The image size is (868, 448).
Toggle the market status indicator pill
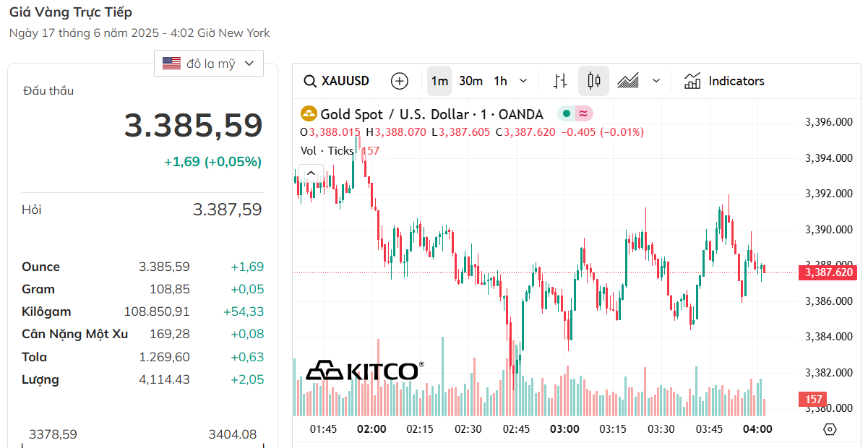tap(575, 114)
